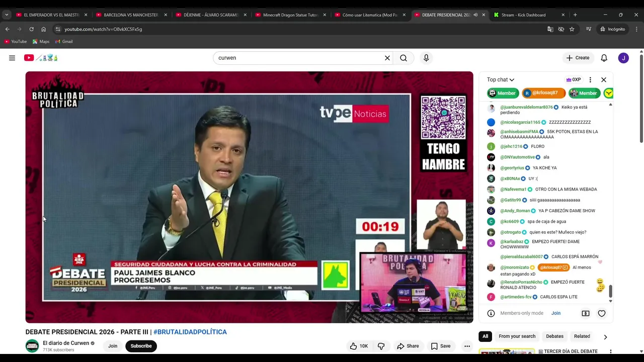644x362 pixels.
Task: Join El diario de Curwen channel
Action: coord(113,346)
